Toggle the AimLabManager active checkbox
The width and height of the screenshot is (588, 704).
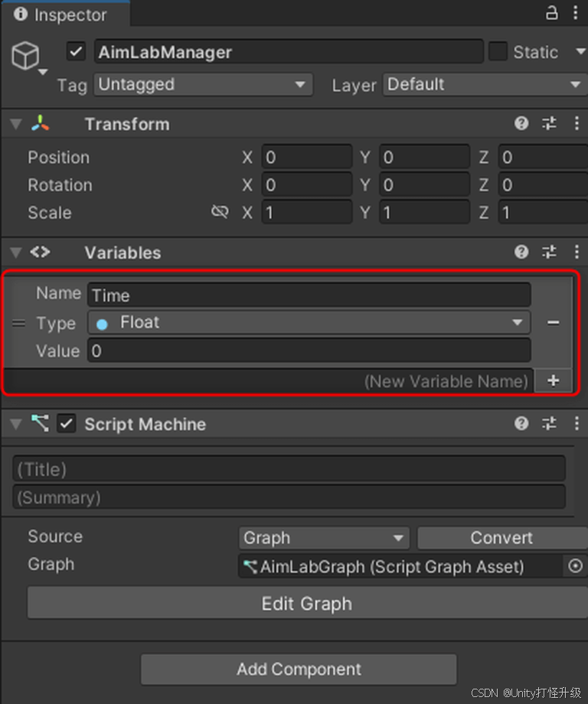(x=76, y=51)
